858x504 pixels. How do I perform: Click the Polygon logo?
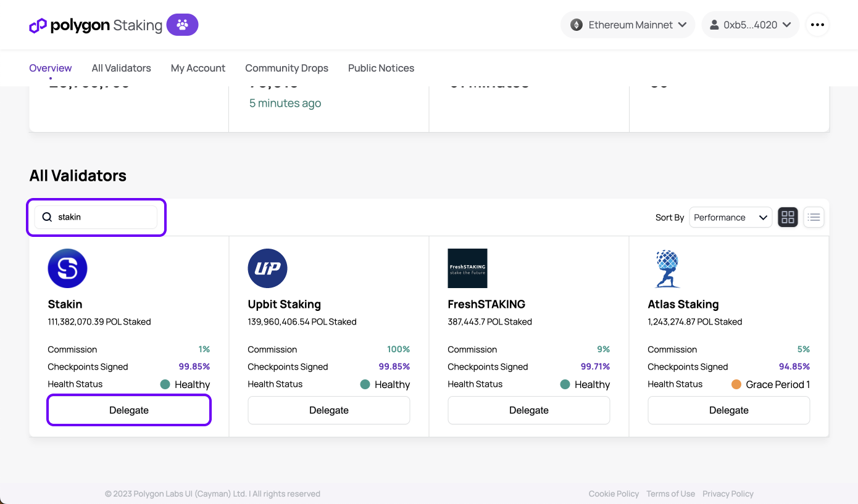click(x=36, y=25)
